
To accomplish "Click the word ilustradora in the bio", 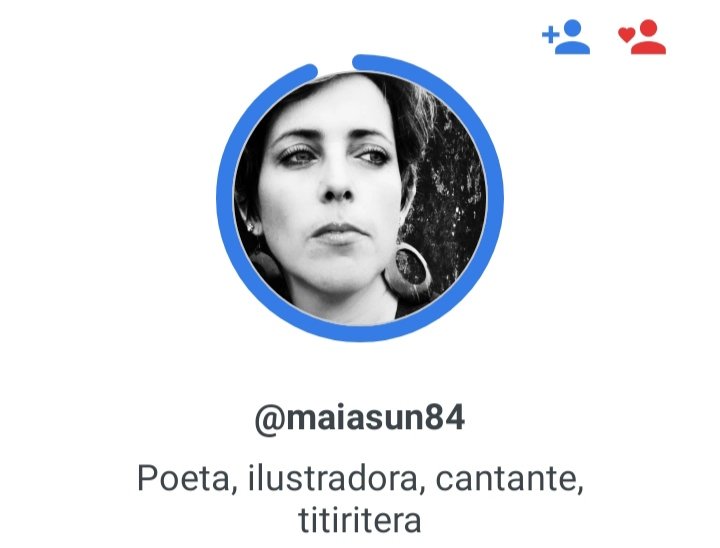I will [332, 479].
